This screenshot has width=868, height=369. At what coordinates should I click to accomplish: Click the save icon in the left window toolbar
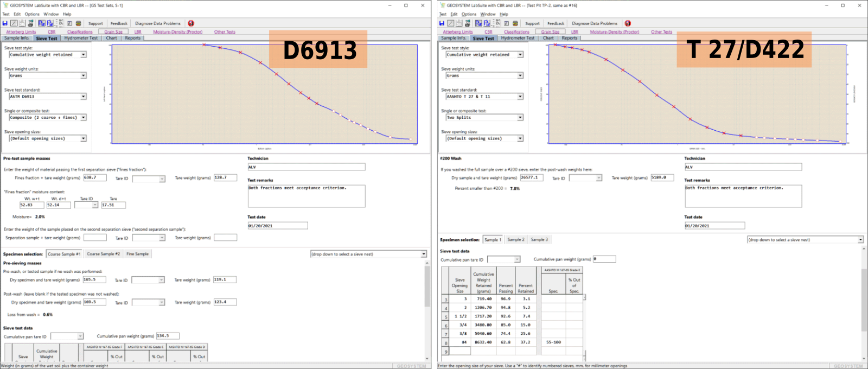[5, 23]
